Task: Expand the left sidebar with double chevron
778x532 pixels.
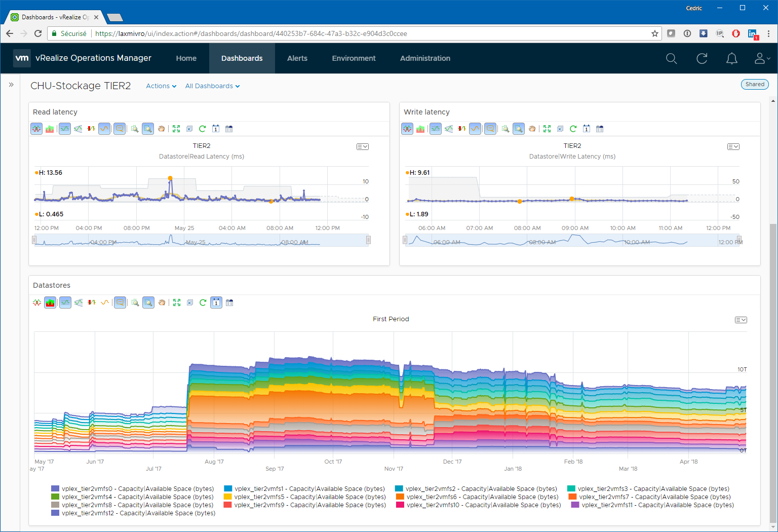Action: pos(11,85)
